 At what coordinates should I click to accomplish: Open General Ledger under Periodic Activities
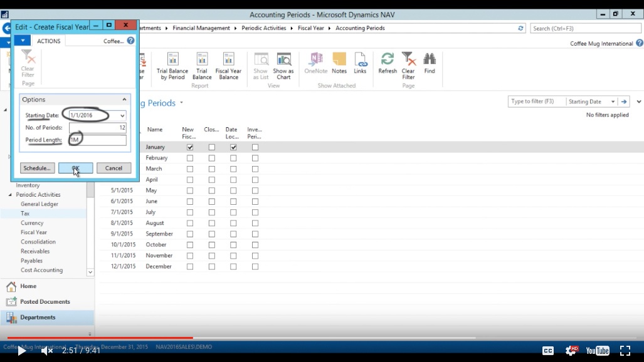[x=40, y=204]
